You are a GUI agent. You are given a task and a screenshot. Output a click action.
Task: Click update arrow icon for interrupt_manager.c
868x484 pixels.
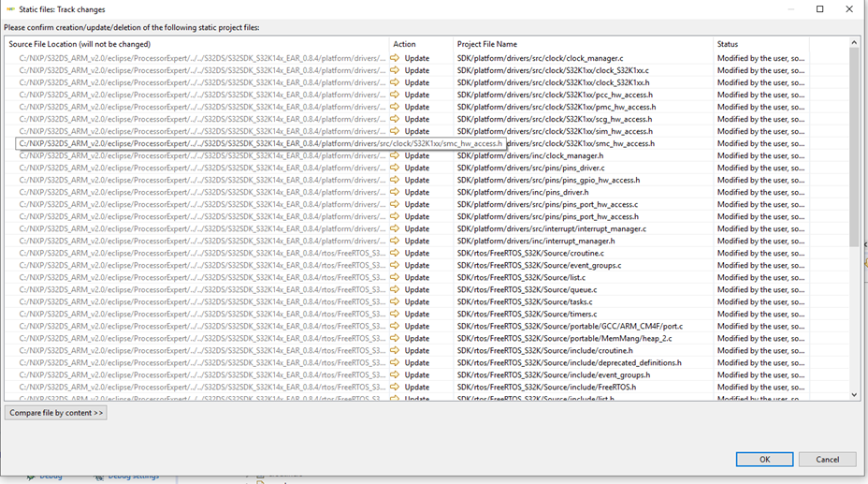pos(395,228)
